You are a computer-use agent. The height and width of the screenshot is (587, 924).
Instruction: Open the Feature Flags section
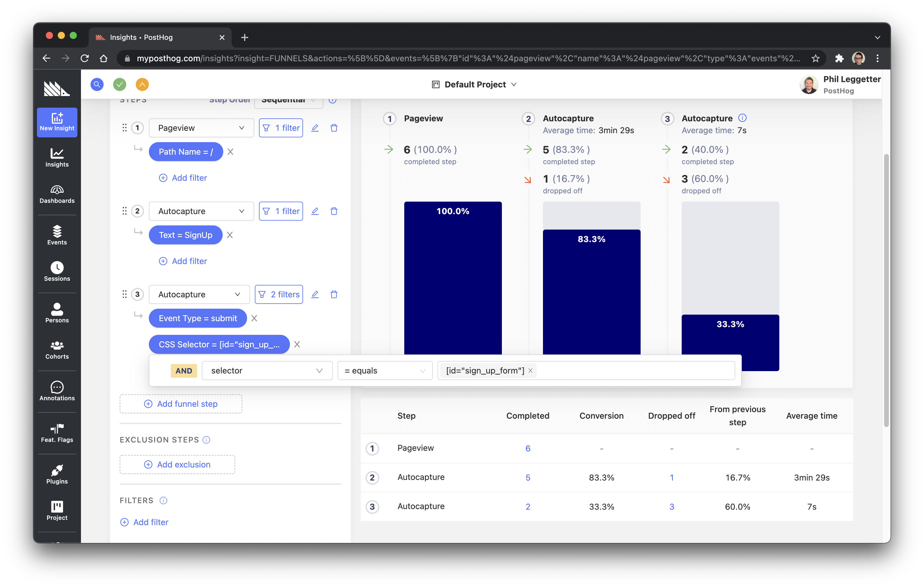[57, 433]
